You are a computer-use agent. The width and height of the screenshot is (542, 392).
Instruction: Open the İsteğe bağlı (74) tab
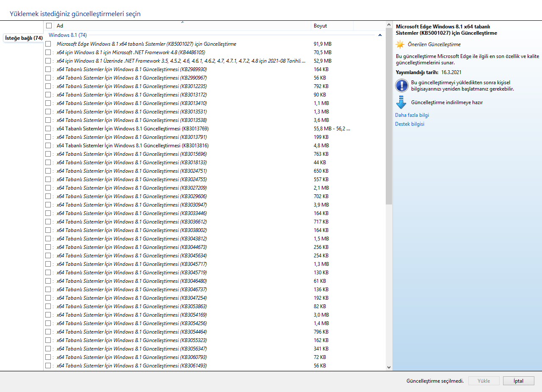pos(24,38)
